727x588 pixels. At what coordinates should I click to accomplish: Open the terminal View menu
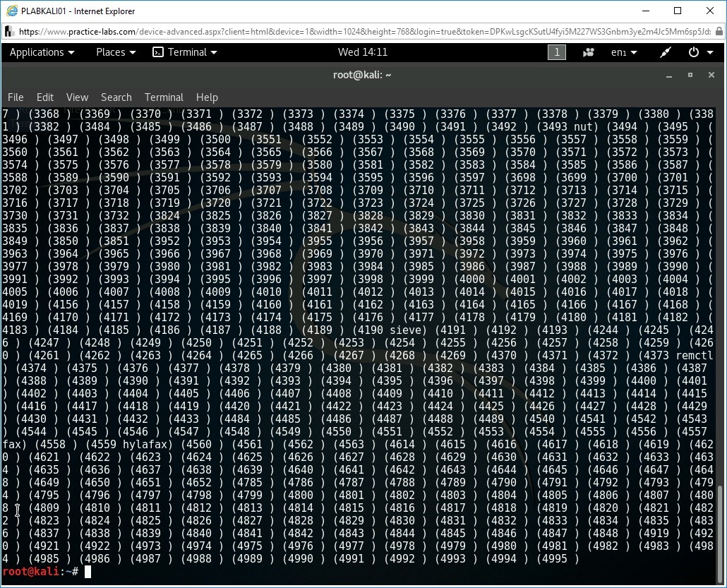[x=77, y=97]
